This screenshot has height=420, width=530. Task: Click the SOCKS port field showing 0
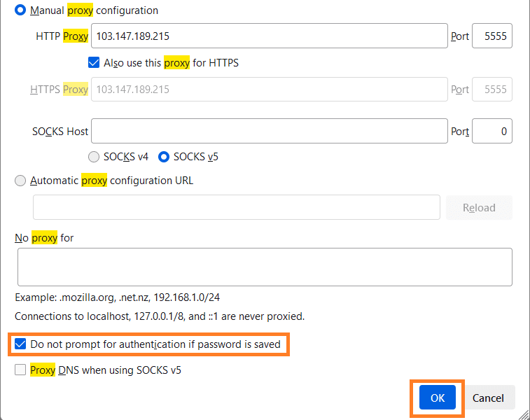pyautogui.click(x=492, y=131)
